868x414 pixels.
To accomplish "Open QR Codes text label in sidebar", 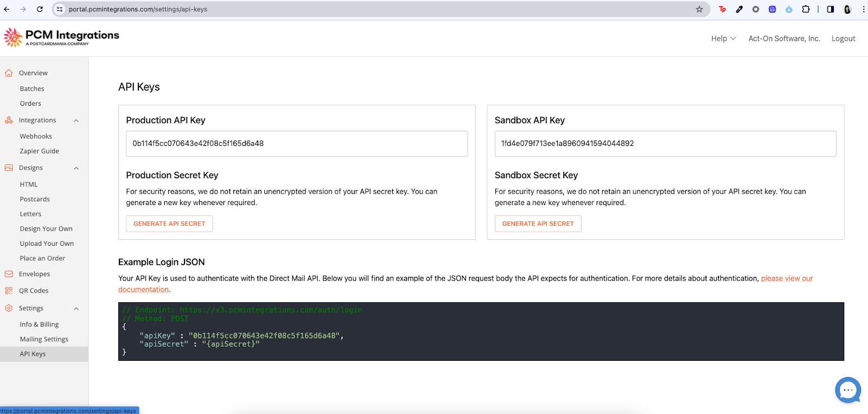I will [x=34, y=291].
